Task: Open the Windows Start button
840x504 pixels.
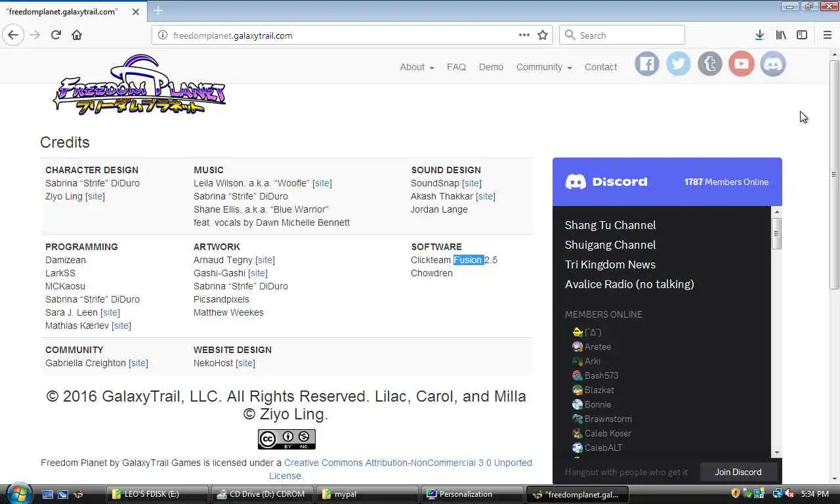Action: (18, 493)
